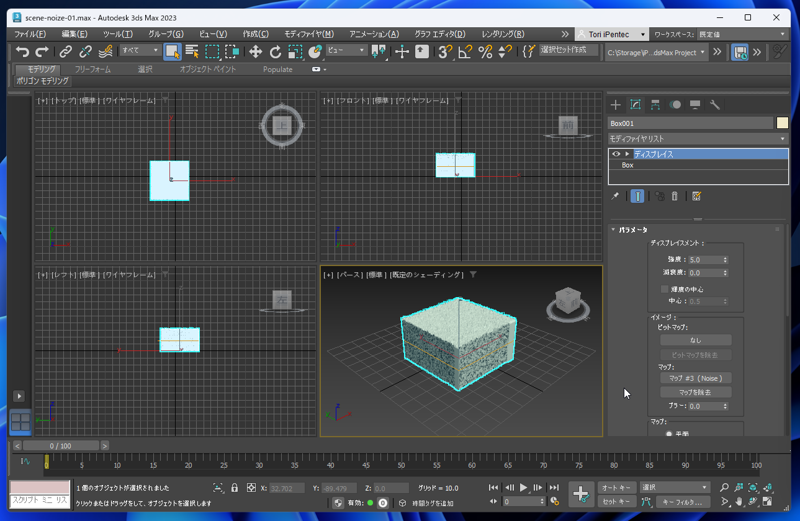Screen dimensions: 800x521
Task: Open the Motion panel tab
Action: click(x=675, y=105)
